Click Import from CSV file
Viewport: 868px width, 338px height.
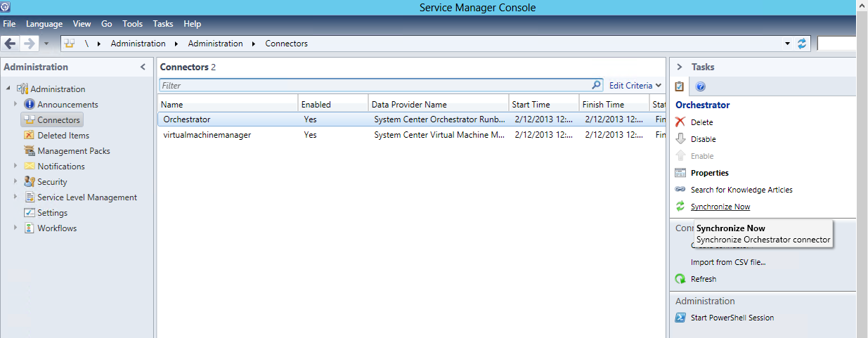(x=727, y=262)
